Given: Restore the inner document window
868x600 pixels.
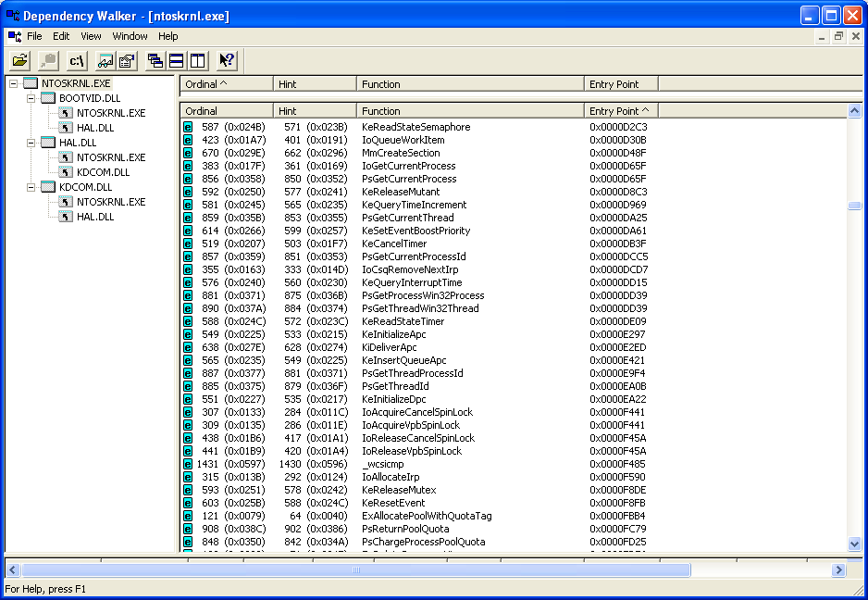Looking at the screenshot, I should pyautogui.click(x=838, y=36).
